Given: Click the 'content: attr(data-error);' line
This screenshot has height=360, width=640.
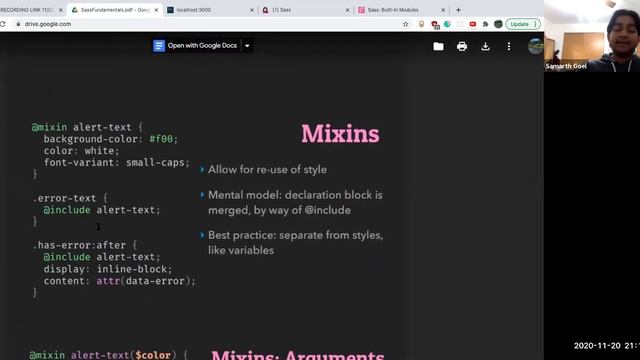Looking at the screenshot, I should pos(120,281).
